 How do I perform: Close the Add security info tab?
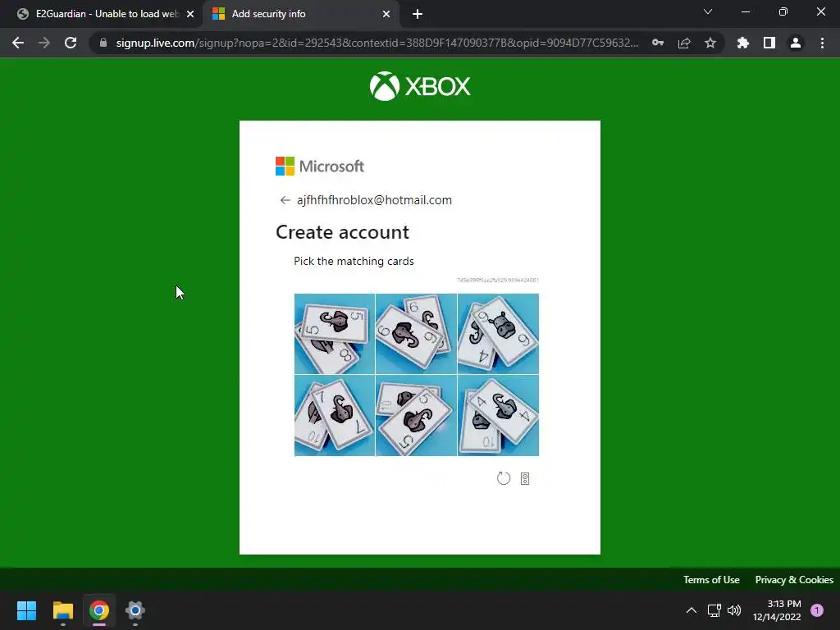(x=386, y=15)
